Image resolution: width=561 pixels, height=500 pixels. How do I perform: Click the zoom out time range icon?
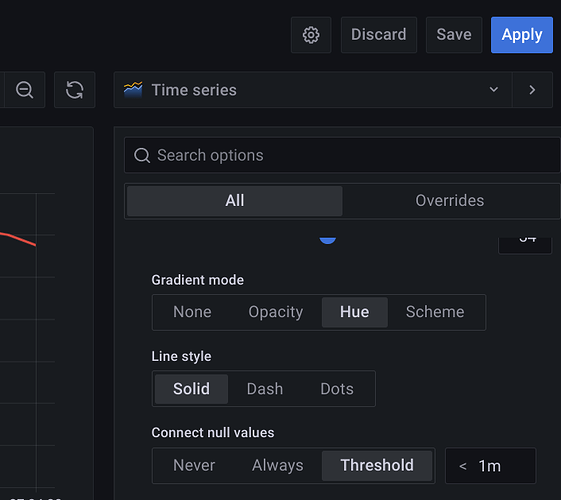coord(24,90)
